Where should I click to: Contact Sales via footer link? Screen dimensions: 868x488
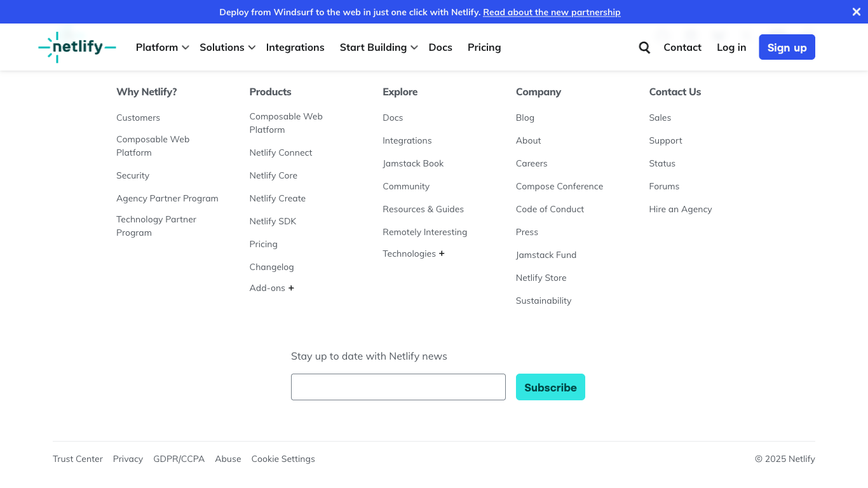pos(660,118)
